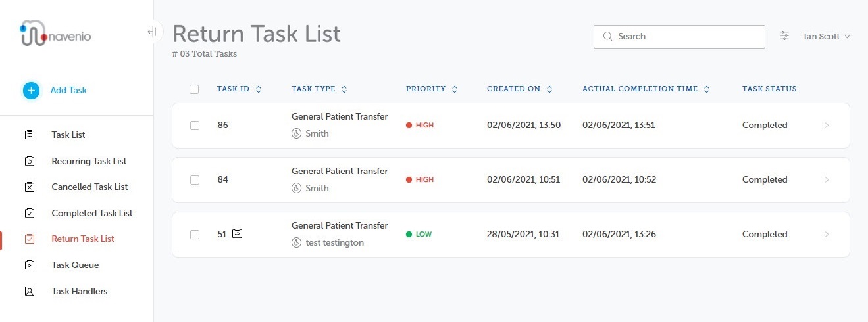The image size is (868, 322).
Task: Click the Recurring Task List icon
Action: [x=30, y=161]
